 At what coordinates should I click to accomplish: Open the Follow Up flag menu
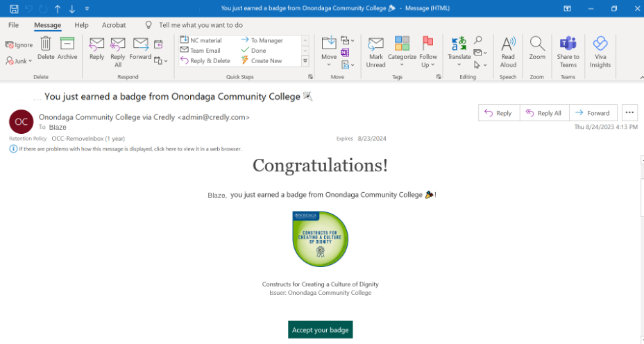coord(428,52)
